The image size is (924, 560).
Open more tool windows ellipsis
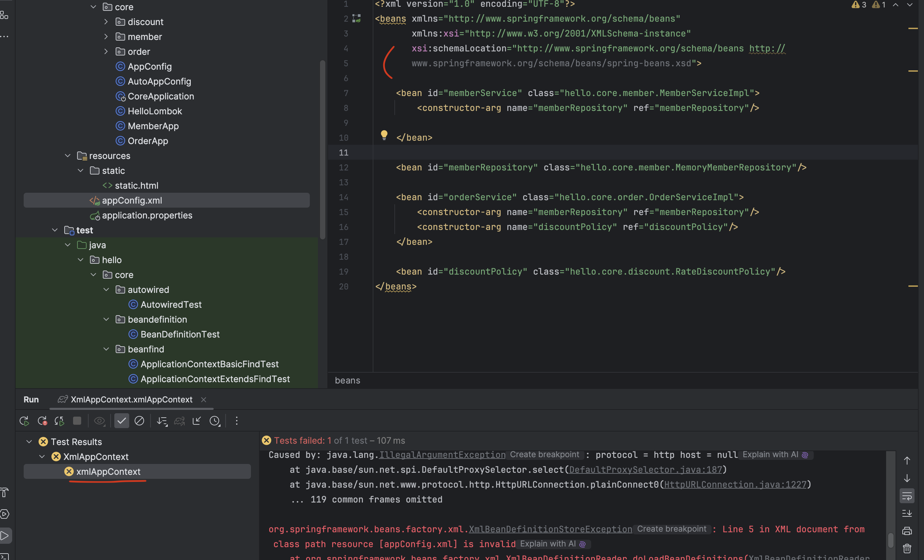click(4, 37)
